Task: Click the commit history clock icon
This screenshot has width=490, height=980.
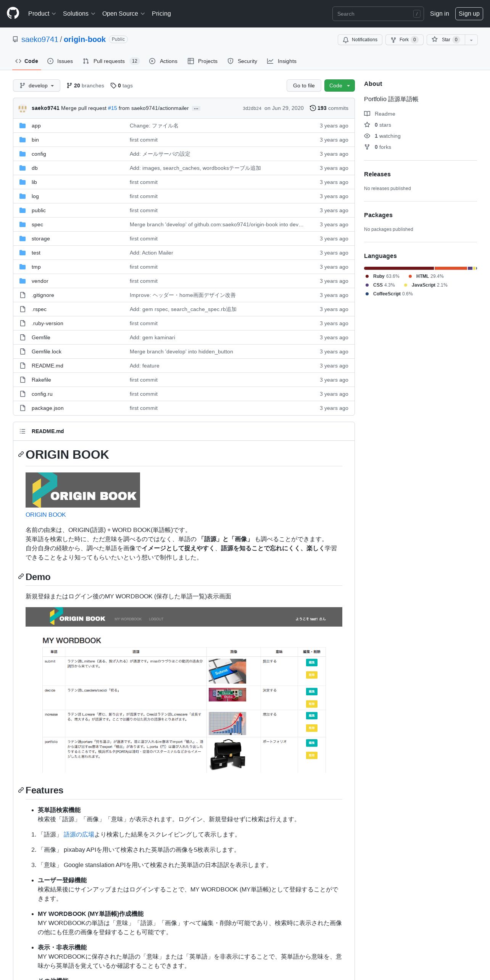Action: [x=313, y=108]
